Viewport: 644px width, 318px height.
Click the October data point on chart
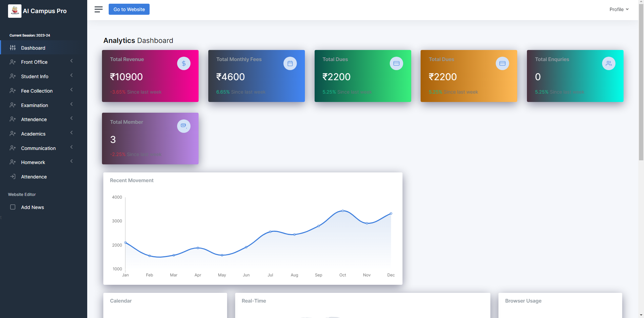click(342, 211)
